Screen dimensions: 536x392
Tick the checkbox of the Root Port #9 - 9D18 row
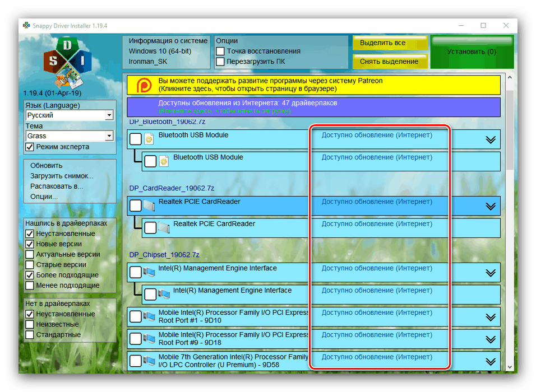pyautogui.click(x=135, y=339)
